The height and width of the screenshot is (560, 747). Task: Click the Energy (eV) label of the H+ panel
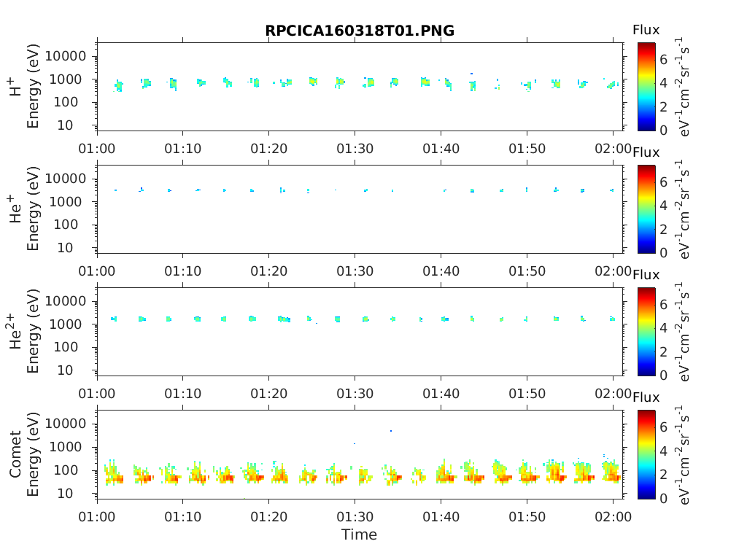point(32,87)
